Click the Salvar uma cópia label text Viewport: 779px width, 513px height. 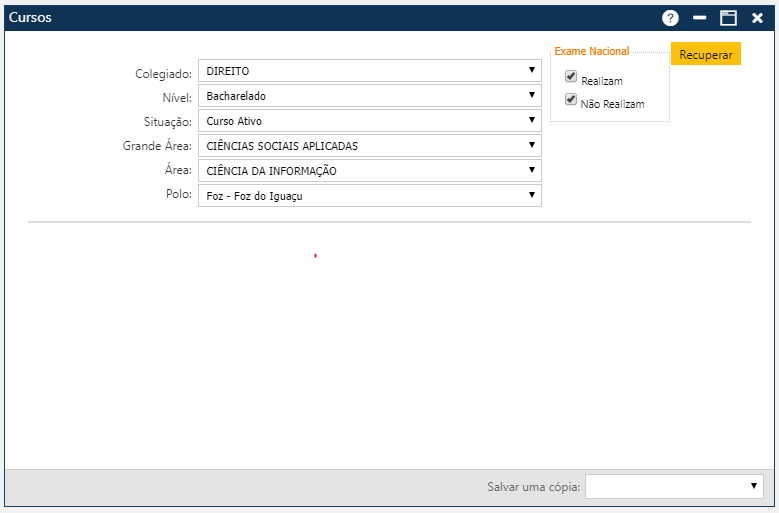click(x=533, y=487)
